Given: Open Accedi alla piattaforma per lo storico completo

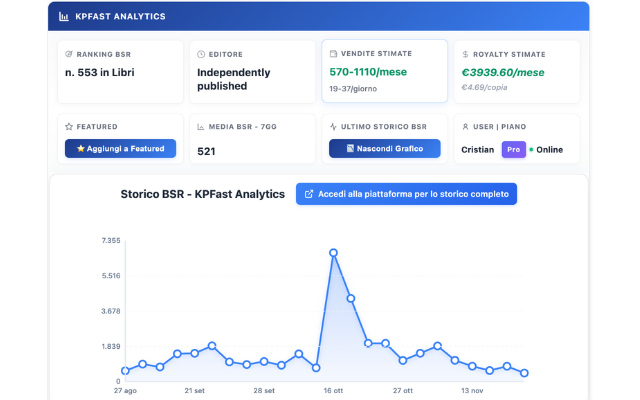Looking at the screenshot, I should 406,194.
